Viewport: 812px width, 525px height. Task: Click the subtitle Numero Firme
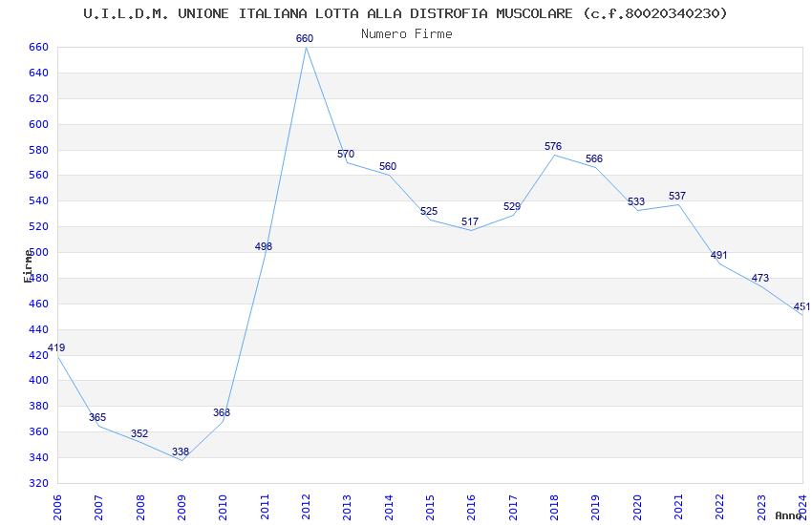pos(407,34)
